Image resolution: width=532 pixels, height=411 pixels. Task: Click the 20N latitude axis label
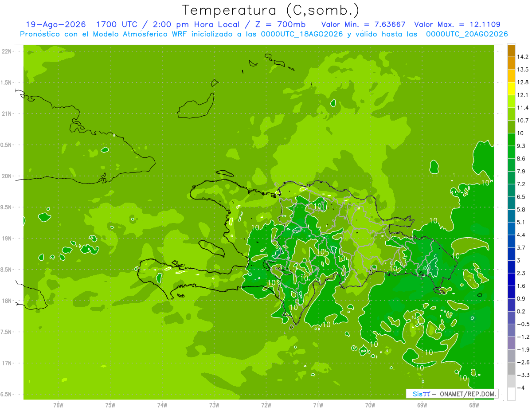[x=7, y=176]
